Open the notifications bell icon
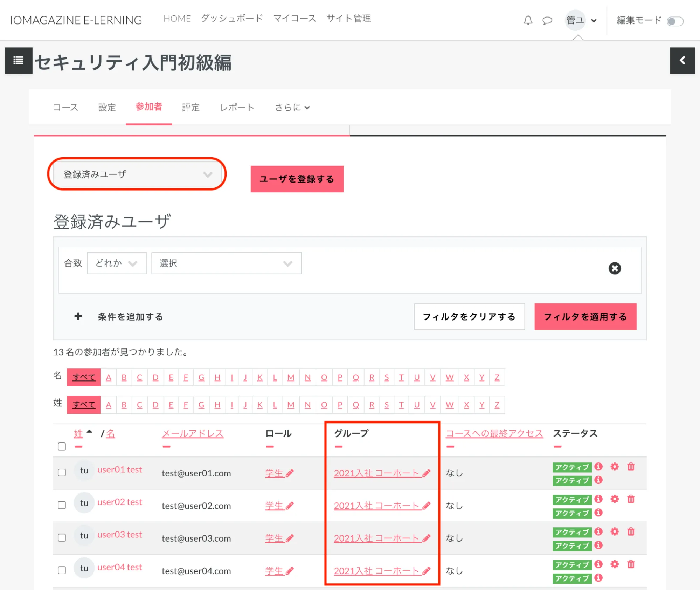 click(x=528, y=20)
